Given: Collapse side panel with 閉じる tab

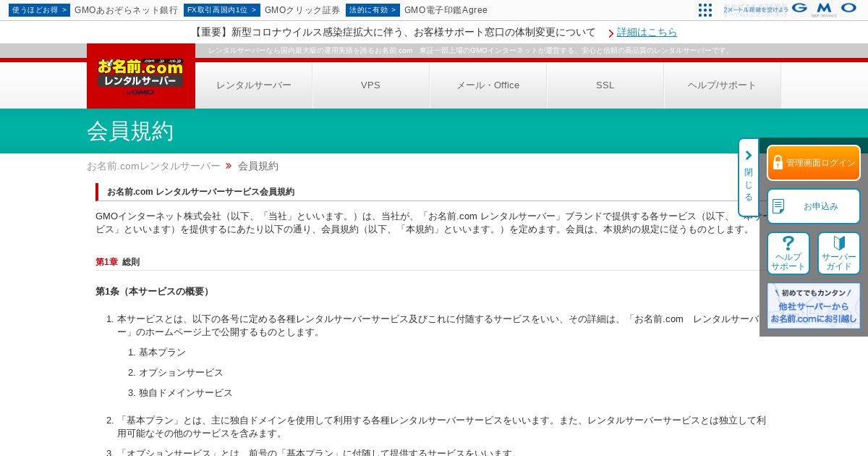Looking at the screenshot, I should coord(749,177).
